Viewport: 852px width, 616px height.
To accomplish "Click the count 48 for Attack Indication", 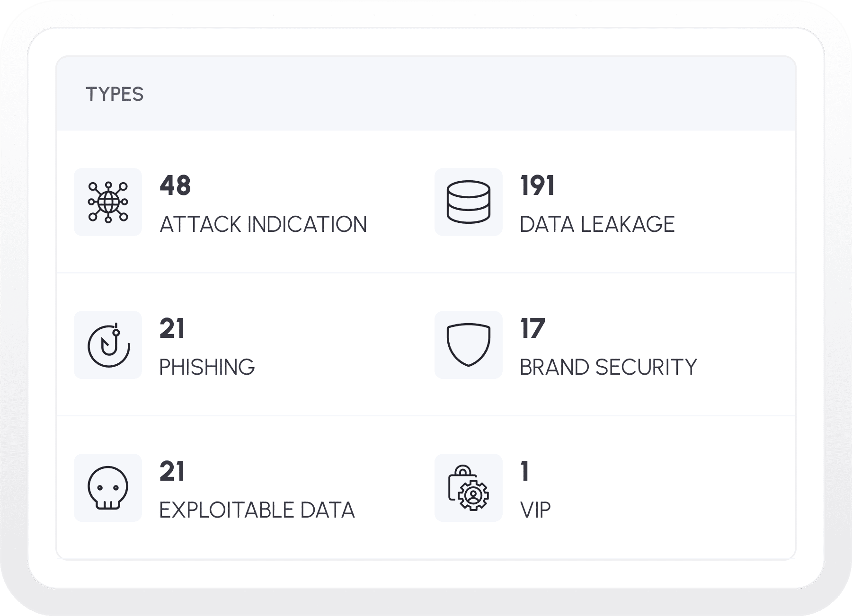I will (175, 185).
